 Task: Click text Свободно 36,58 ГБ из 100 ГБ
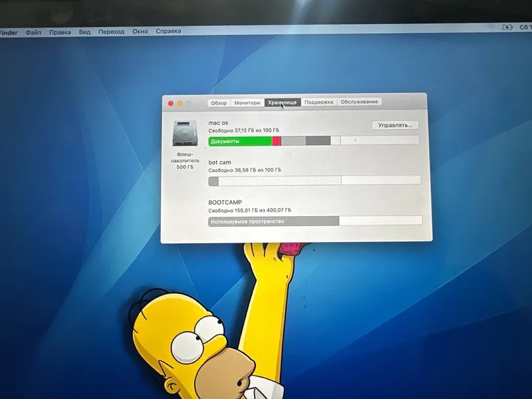[245, 170]
